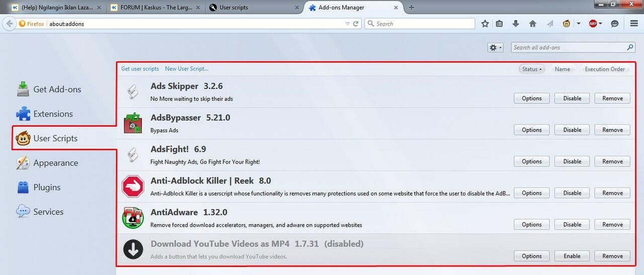Disable the AdsBypasser script

coord(572,130)
